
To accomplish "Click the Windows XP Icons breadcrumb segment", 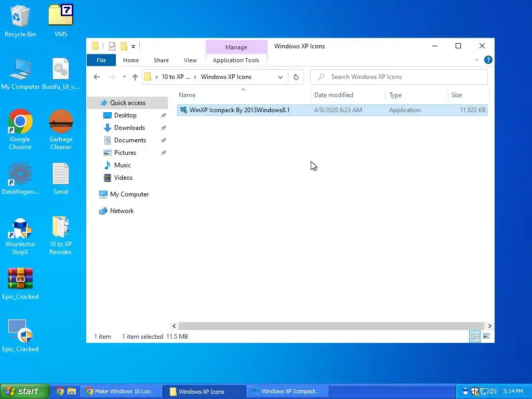I will coord(226,77).
